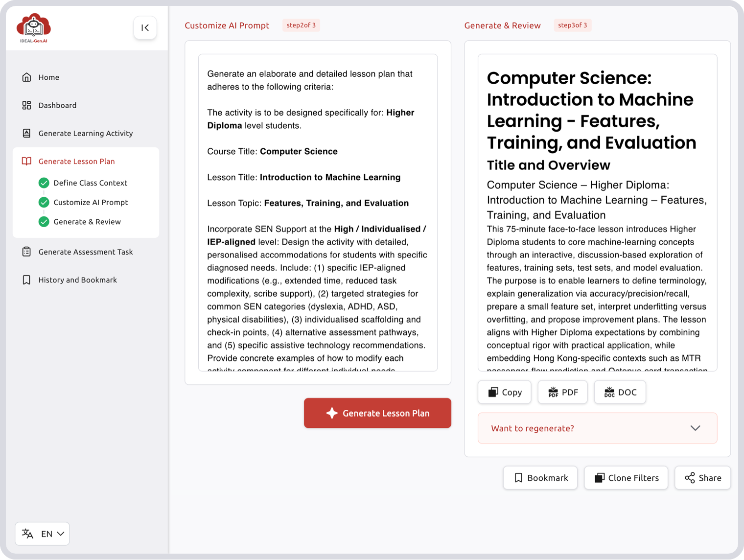Click the sparkle icon on Generate Lesson Plan button
744x560 pixels.
click(x=332, y=413)
